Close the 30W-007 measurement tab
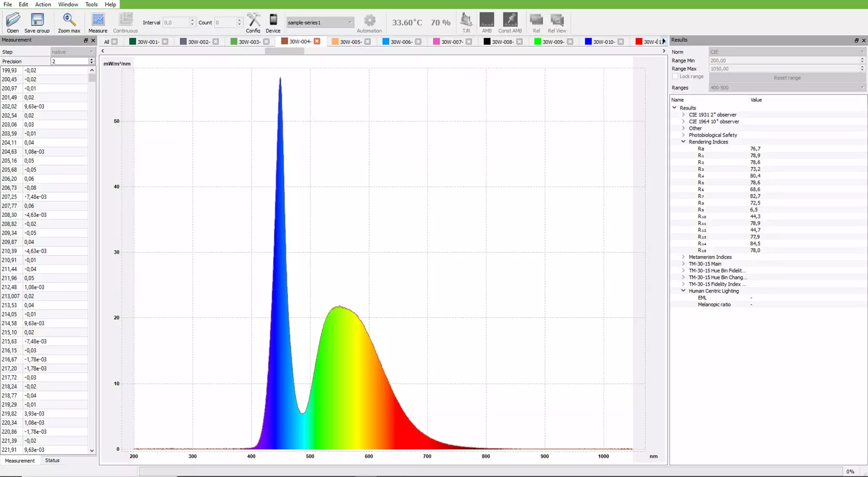 click(469, 42)
